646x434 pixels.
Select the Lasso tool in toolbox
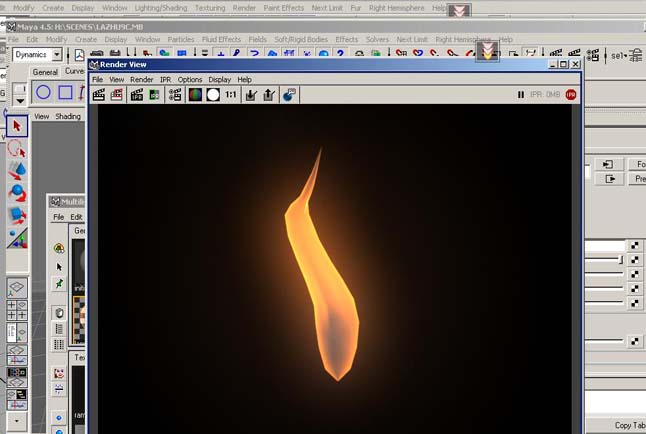17,149
